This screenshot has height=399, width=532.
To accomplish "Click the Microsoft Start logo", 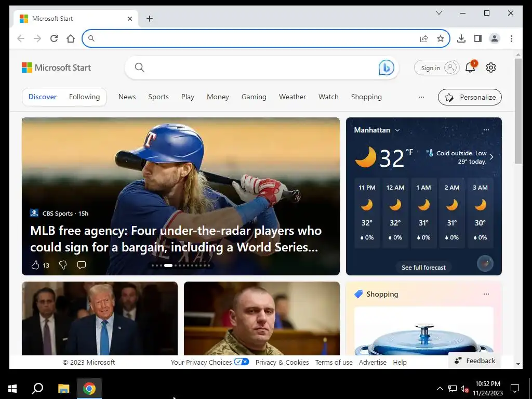I will pyautogui.click(x=56, y=68).
